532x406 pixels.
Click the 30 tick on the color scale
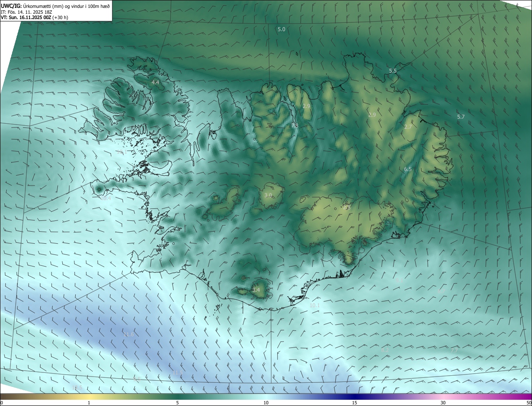coord(443,403)
